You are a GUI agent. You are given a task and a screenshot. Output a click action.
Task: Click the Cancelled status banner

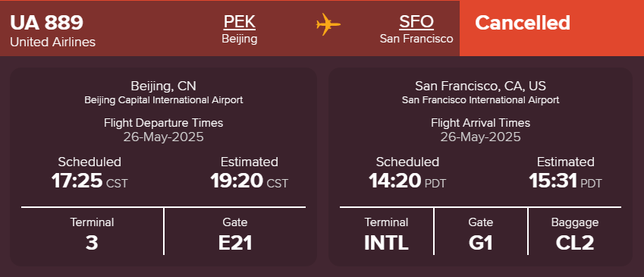[551, 28]
